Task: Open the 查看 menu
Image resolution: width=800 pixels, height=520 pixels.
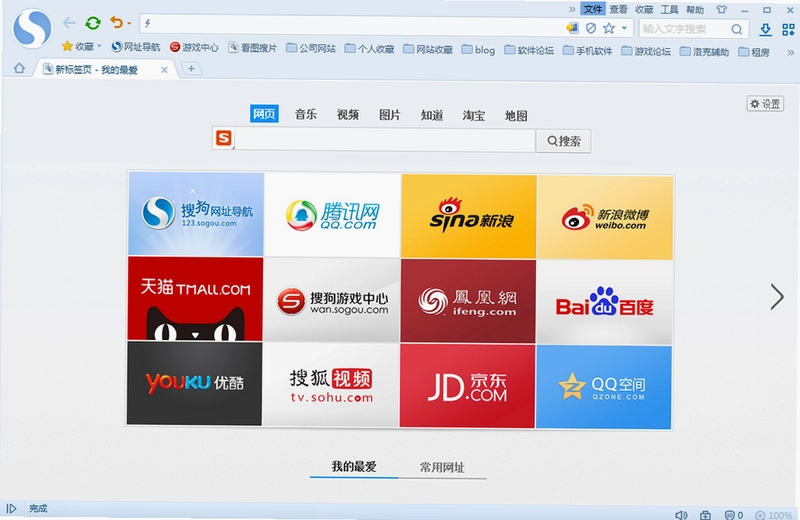Action: pyautogui.click(x=618, y=9)
